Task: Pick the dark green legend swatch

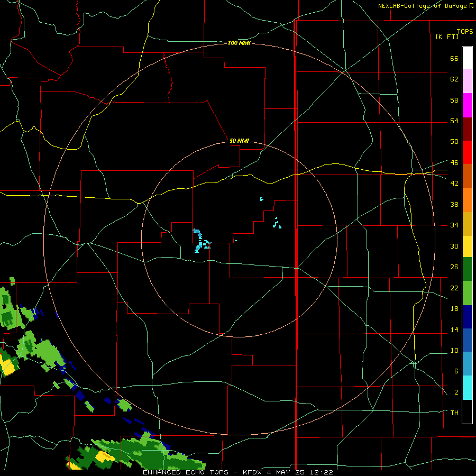Action: [x=467, y=269]
